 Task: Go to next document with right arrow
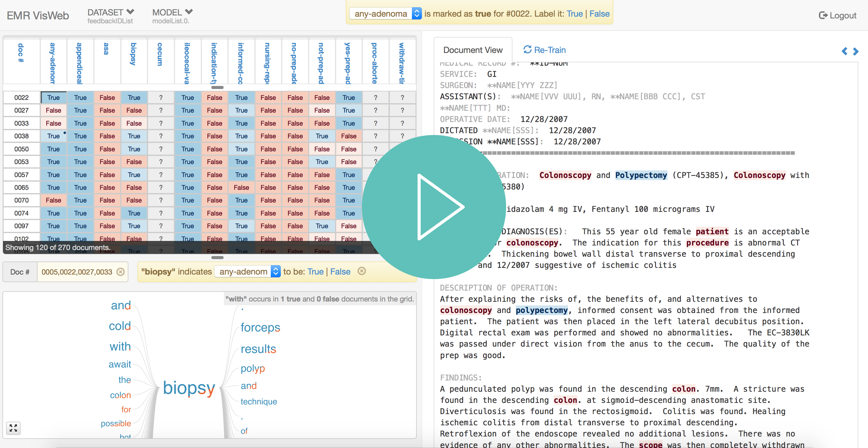[856, 51]
